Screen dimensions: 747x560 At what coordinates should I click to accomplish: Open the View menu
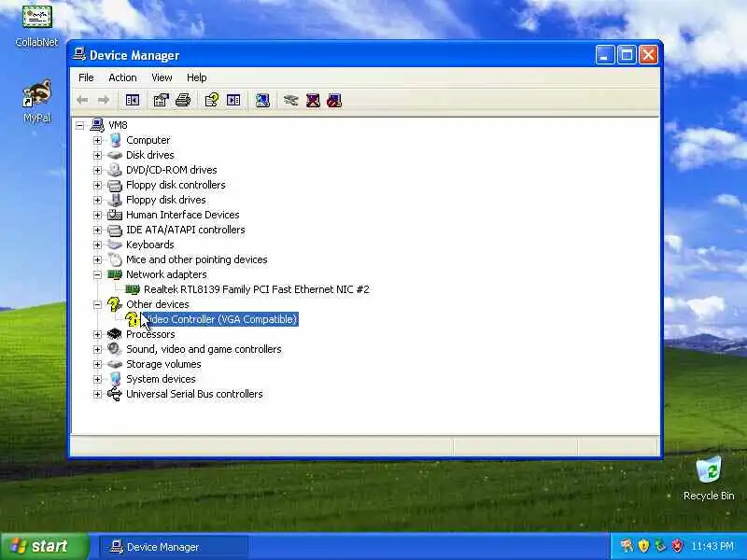[162, 77]
